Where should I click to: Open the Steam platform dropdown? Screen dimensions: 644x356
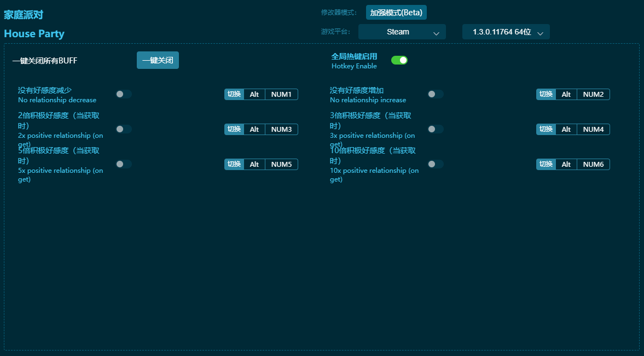[402, 32]
